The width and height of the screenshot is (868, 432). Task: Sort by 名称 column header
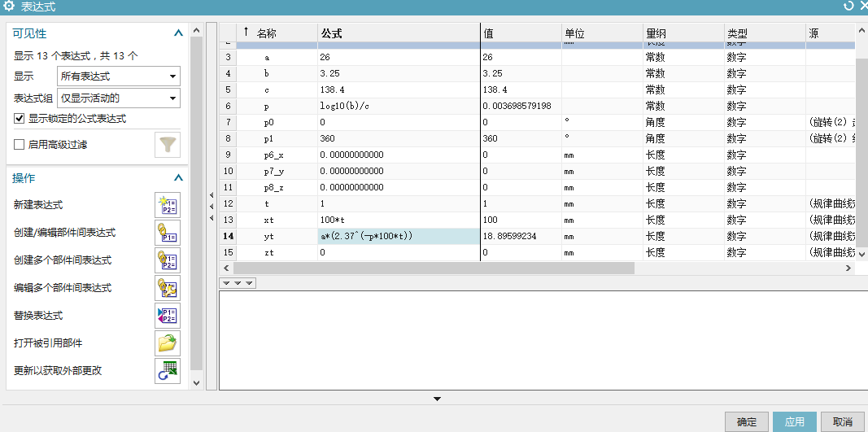click(x=267, y=33)
